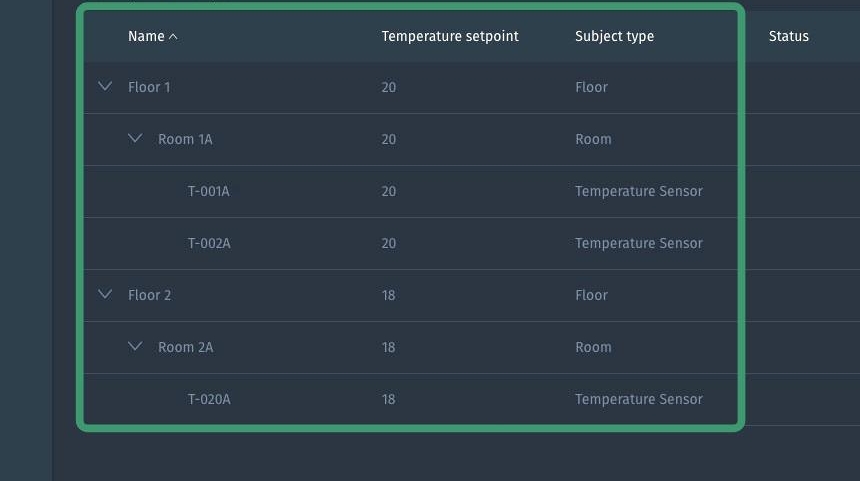Click the Room 2A name label

pos(185,347)
